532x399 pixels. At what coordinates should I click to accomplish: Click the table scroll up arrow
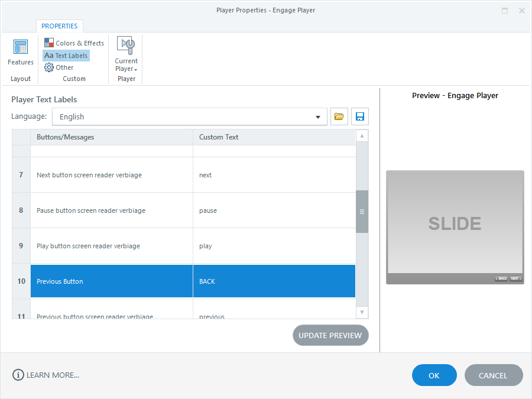(362, 136)
